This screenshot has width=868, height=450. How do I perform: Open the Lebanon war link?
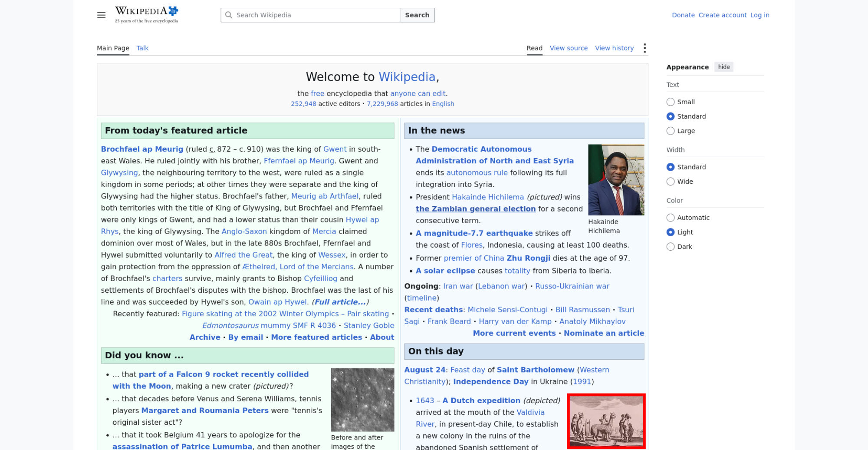[501, 286]
